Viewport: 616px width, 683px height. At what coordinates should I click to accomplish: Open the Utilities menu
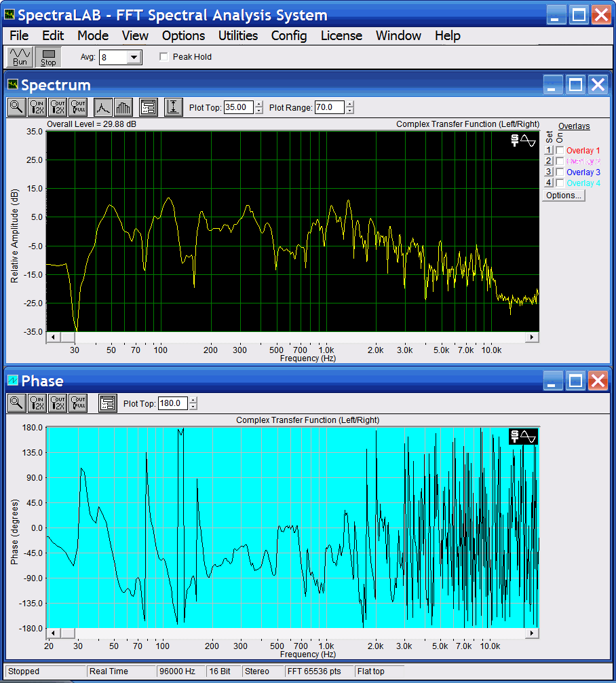pyautogui.click(x=237, y=35)
